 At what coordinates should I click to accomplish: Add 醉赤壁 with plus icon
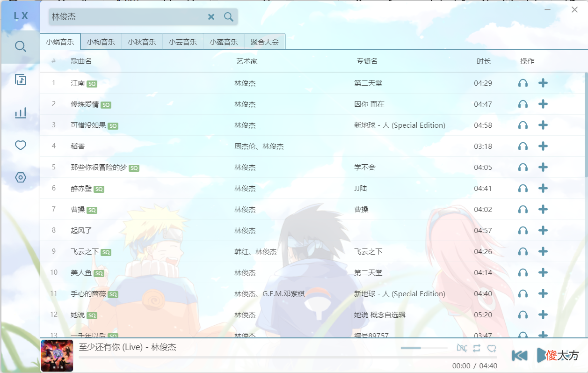[x=543, y=188]
